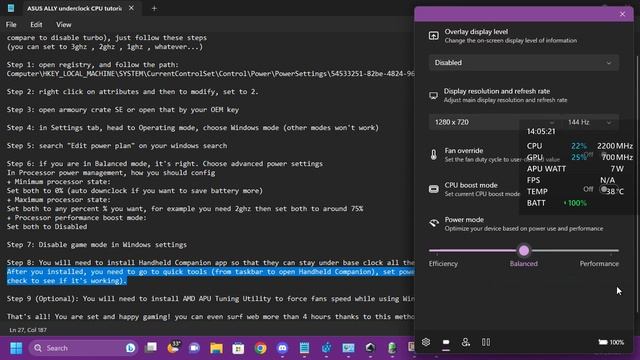Viewport: 640px width, 360px height.
Task: Switch to Notepad via taskbar icon
Action: (x=304, y=348)
